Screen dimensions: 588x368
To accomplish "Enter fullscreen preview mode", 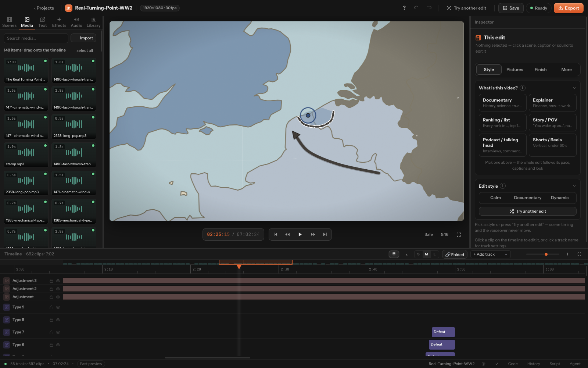I will click(x=459, y=234).
